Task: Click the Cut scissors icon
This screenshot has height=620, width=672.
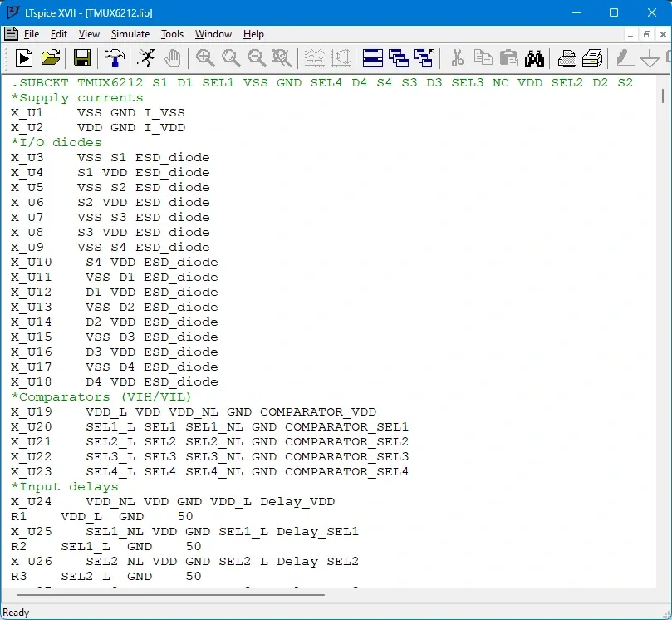Action: 458,58
